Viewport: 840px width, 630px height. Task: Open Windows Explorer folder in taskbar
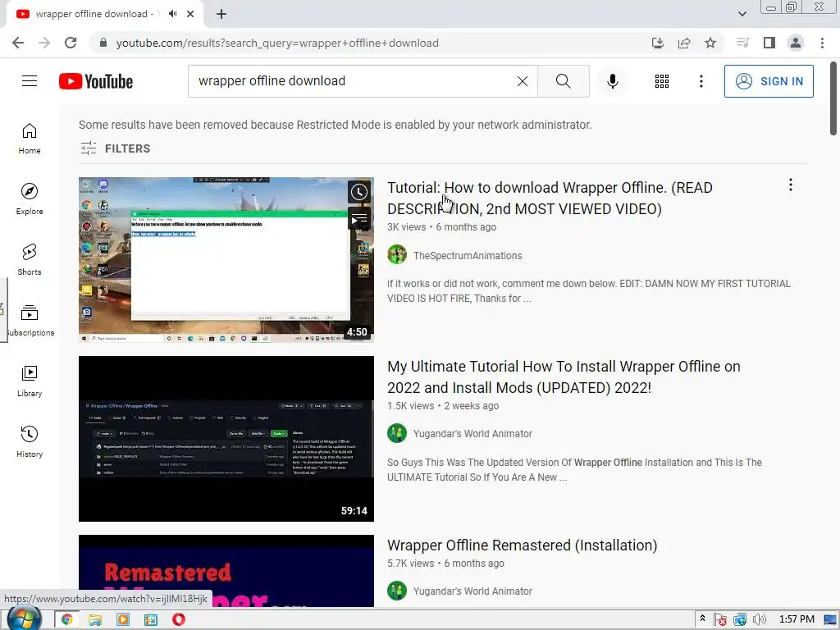[95, 619]
